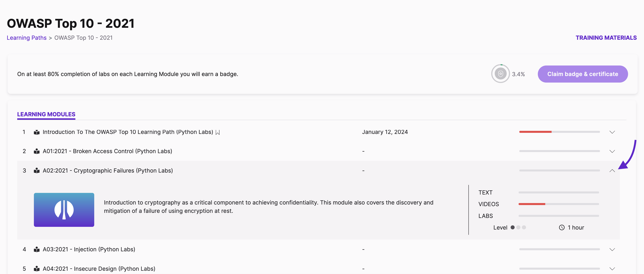Click the module icon for Insecure Design
This screenshot has height=274, width=644.
point(36,269)
